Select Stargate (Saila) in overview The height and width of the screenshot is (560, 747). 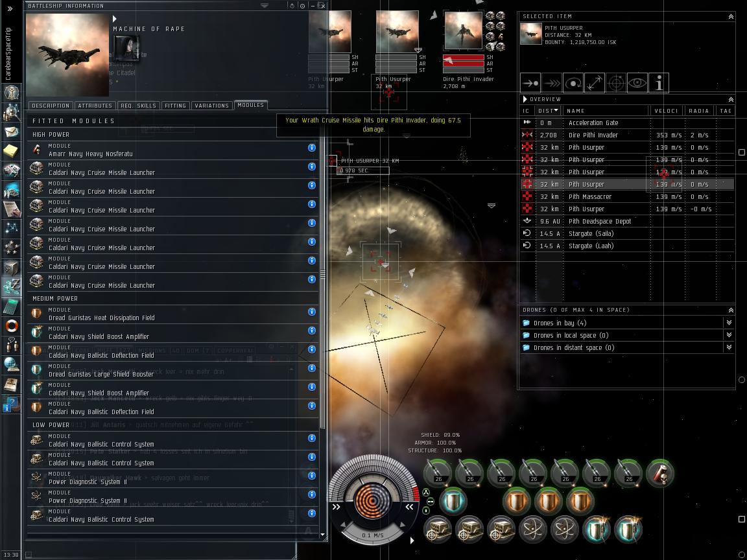tap(628, 234)
